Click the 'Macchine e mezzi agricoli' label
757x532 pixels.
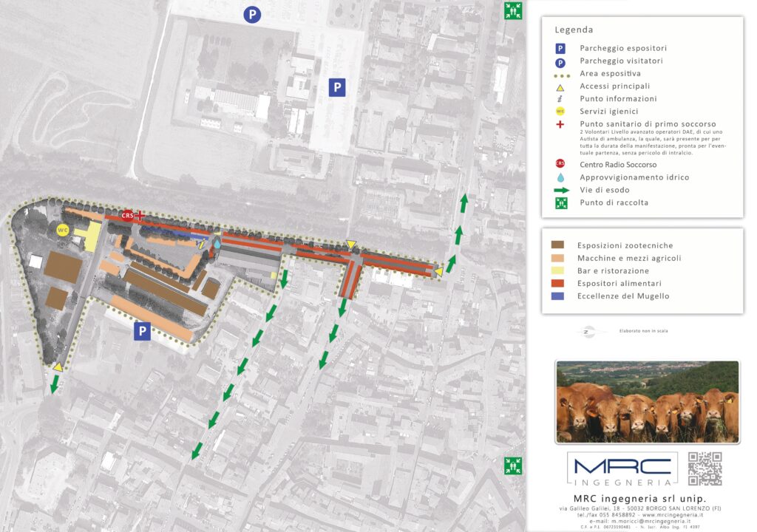[629, 259]
